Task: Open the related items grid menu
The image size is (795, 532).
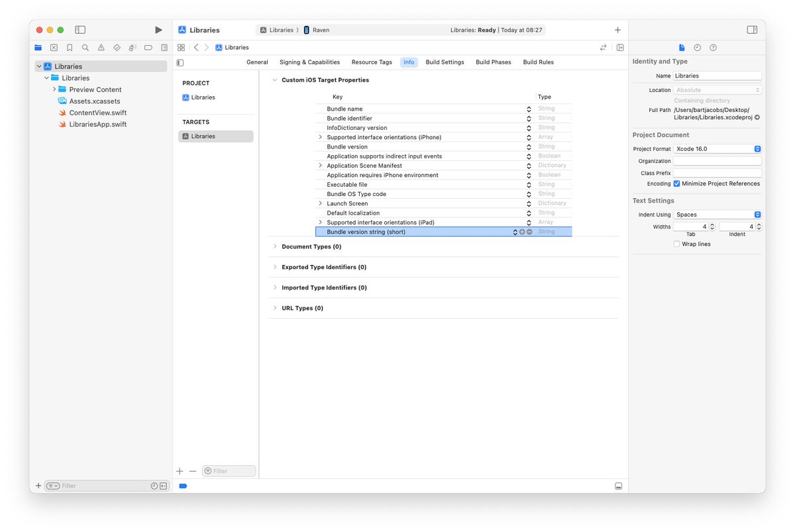Action: coord(181,48)
